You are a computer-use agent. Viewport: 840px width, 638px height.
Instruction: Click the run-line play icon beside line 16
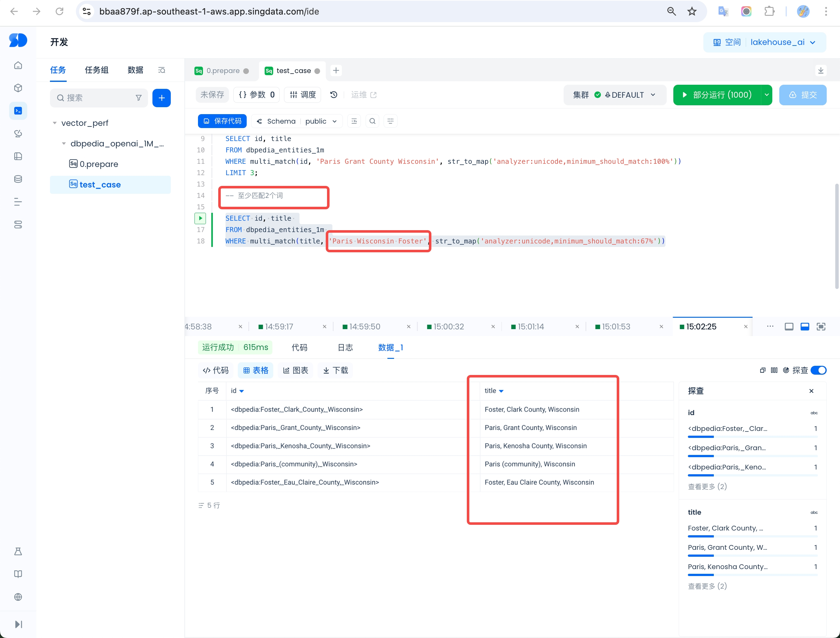click(200, 218)
